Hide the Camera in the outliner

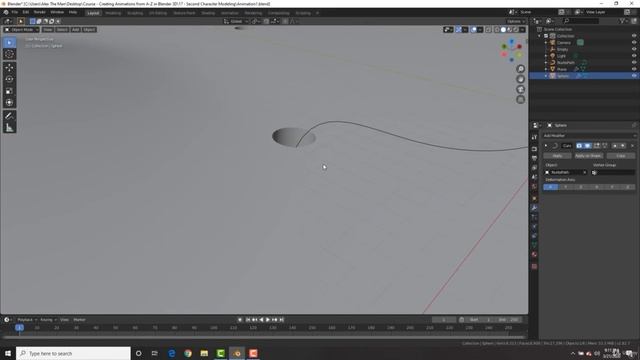point(634,42)
